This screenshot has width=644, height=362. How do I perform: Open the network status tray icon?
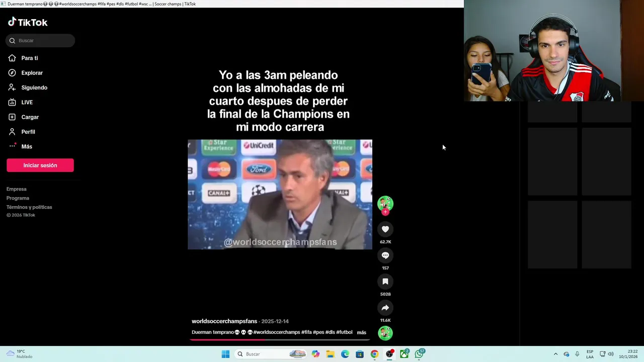pyautogui.click(x=602, y=354)
